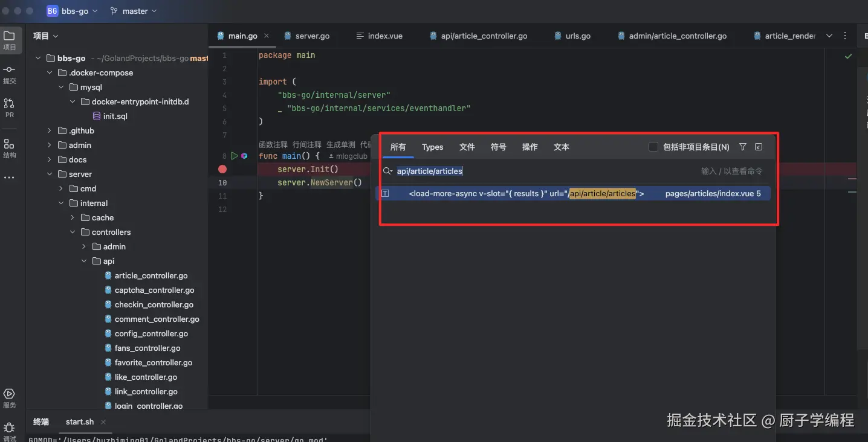Select the All (所有) search tab
The height and width of the screenshot is (442, 868).
point(398,147)
